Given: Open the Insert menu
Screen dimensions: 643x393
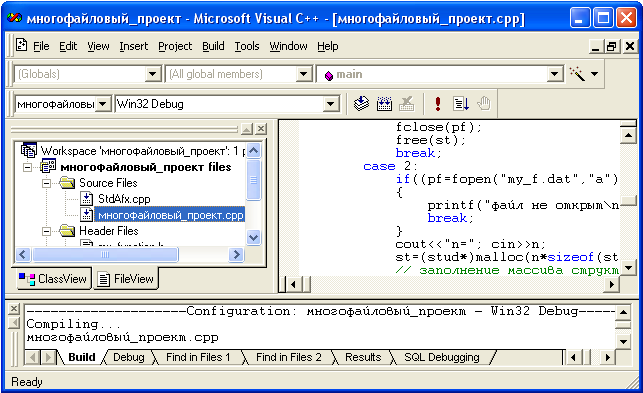Looking at the screenshot, I should [134, 46].
